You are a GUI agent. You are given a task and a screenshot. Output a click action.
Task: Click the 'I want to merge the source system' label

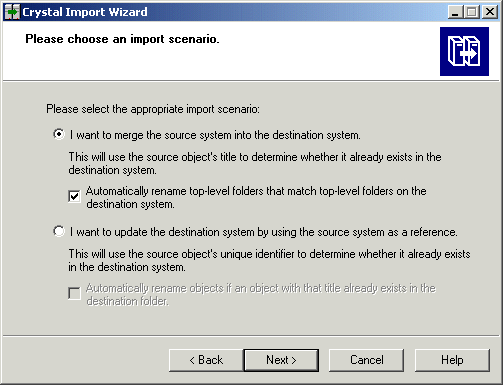click(215, 135)
